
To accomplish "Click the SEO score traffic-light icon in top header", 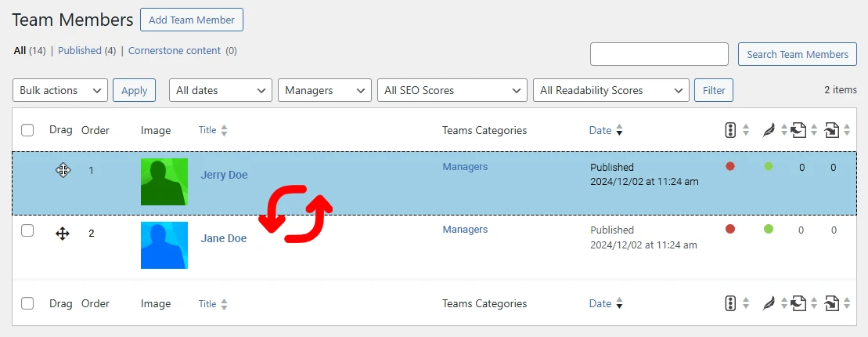I will point(729,130).
